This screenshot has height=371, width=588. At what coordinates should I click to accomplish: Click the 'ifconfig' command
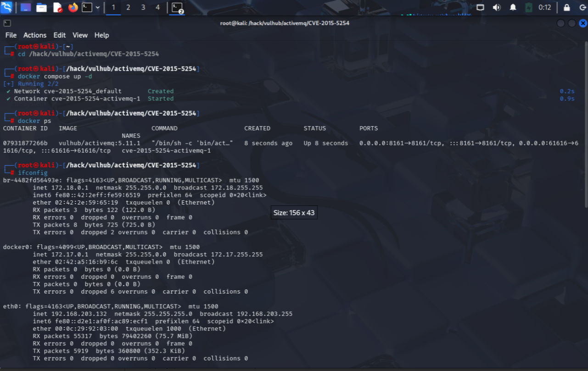click(33, 173)
